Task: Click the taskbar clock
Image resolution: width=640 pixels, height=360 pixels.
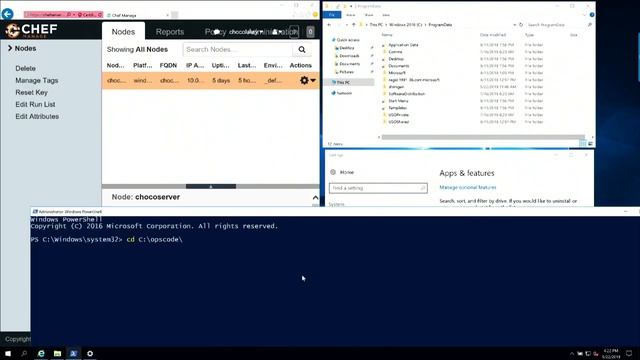Action: tap(611, 353)
